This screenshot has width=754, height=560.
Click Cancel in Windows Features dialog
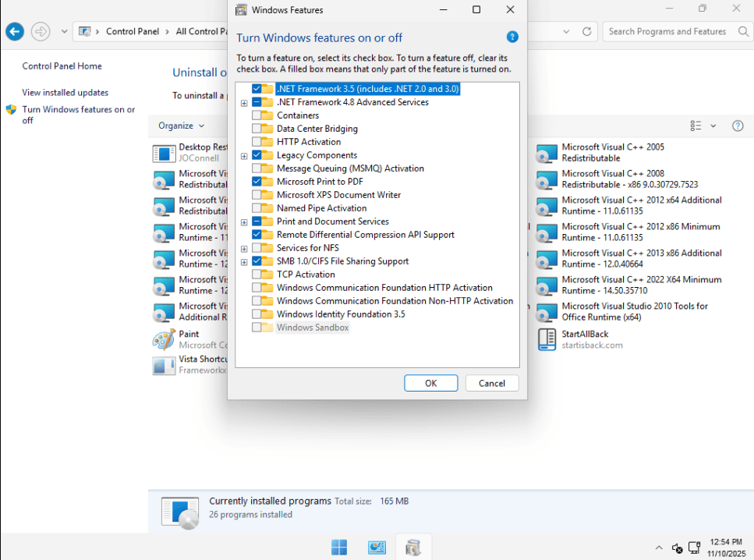point(492,383)
